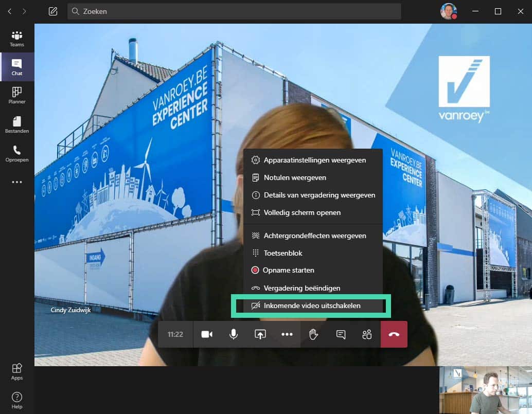Open Oproepen calls section

(17, 153)
